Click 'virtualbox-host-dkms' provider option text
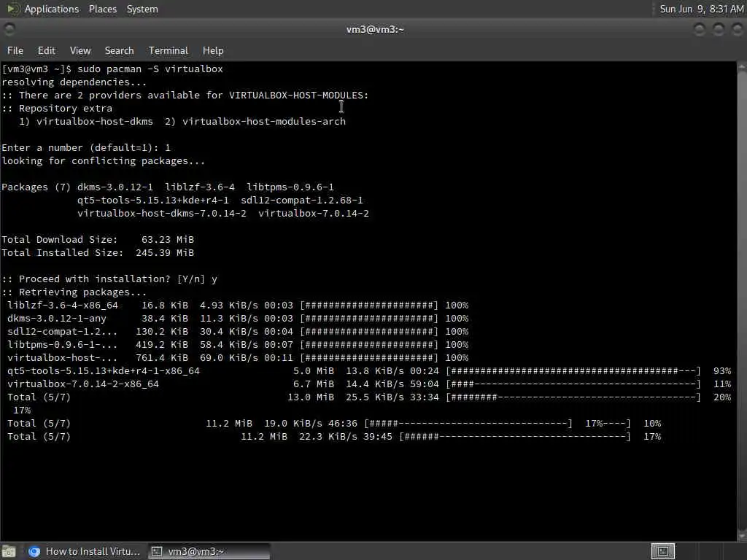 tap(95, 122)
